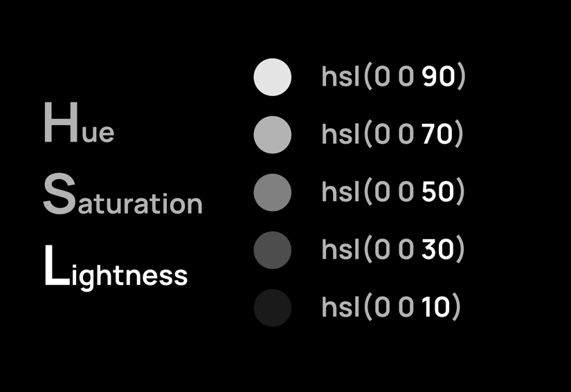Select the hsl(0 0 50) label
Viewport: 571px width, 392px height.
(x=392, y=192)
